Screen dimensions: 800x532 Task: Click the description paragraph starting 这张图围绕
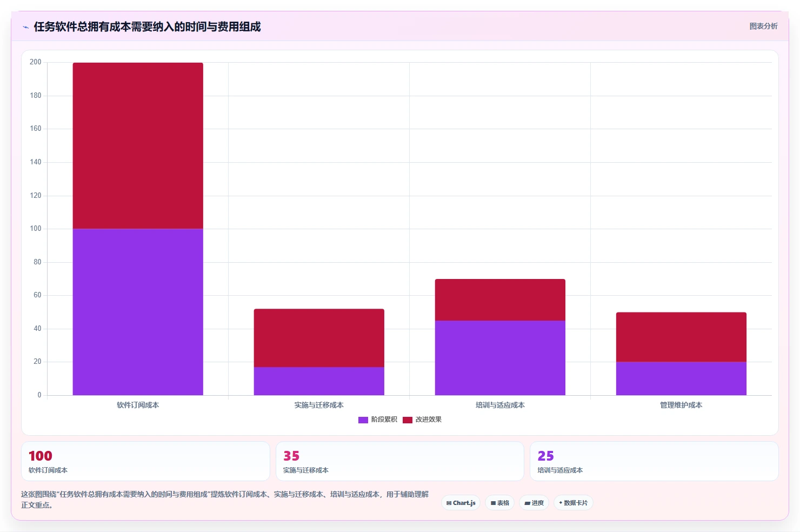tap(225, 500)
